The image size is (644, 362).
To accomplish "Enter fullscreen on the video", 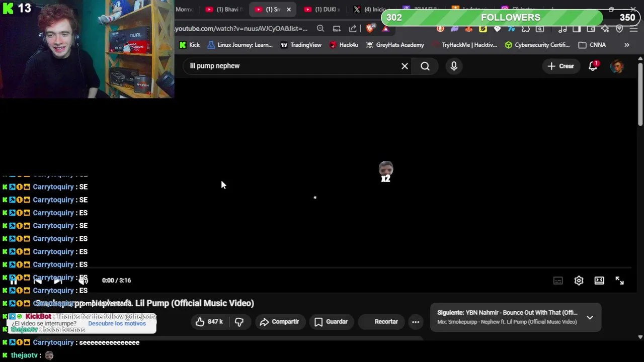I will point(619,281).
